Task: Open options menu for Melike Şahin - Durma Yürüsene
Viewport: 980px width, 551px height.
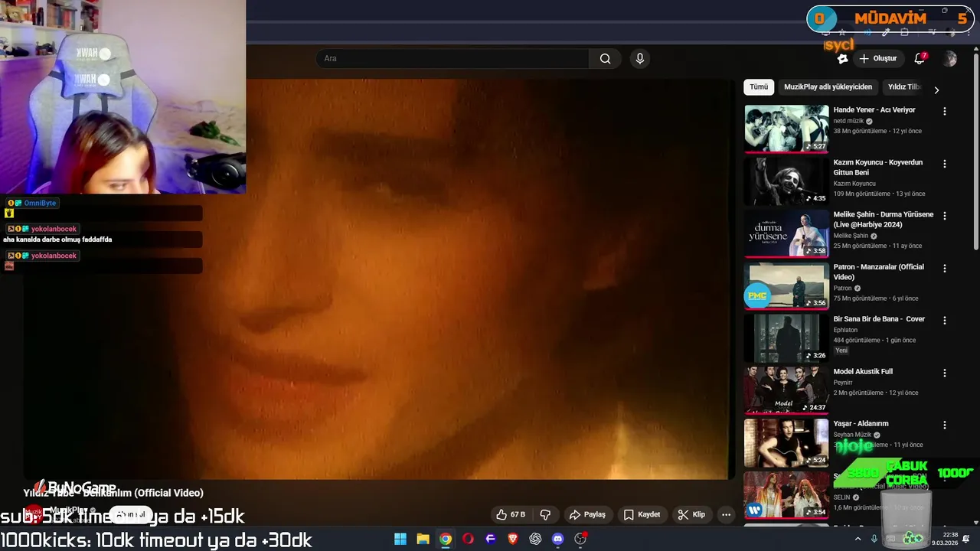Action: pyautogui.click(x=944, y=216)
